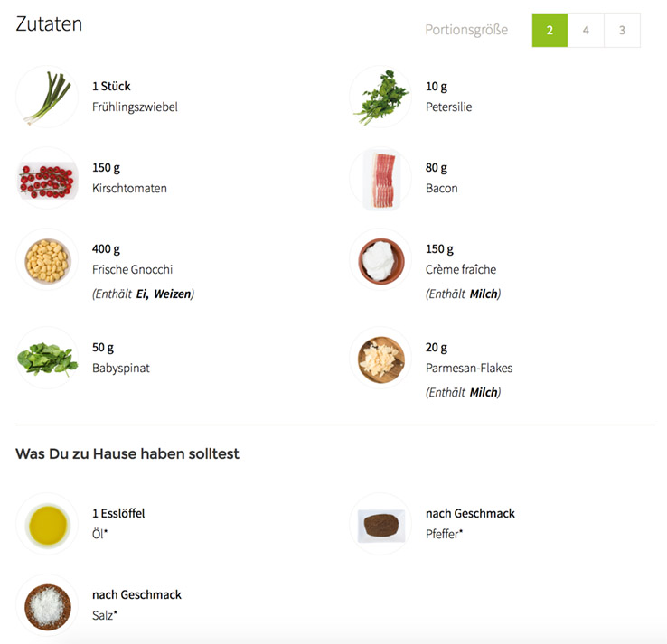Select portion size 3
Viewport: 667px width, 644px height.
[x=622, y=30]
